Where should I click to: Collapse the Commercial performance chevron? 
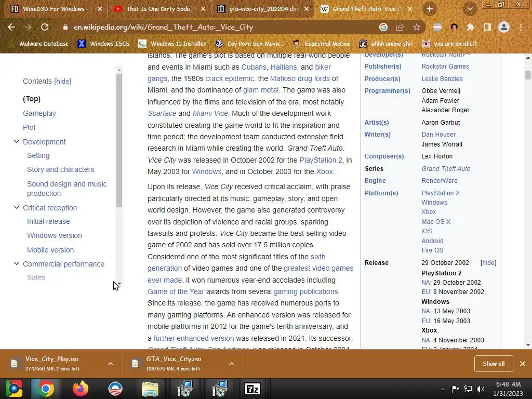[16, 263]
